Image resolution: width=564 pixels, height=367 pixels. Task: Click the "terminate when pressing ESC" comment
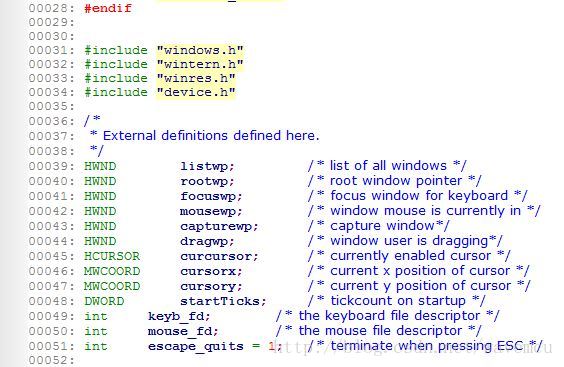tap(427, 346)
